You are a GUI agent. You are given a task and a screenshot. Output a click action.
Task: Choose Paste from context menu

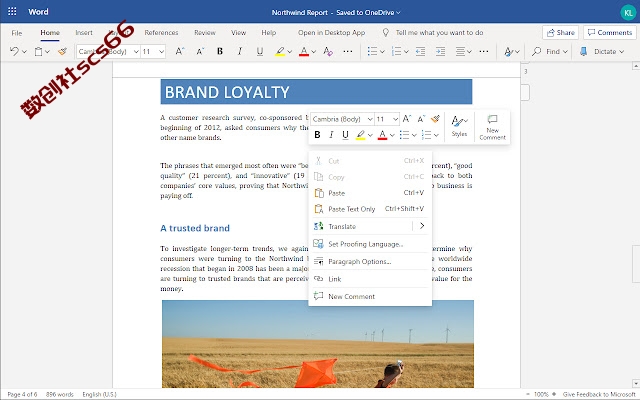370,193
